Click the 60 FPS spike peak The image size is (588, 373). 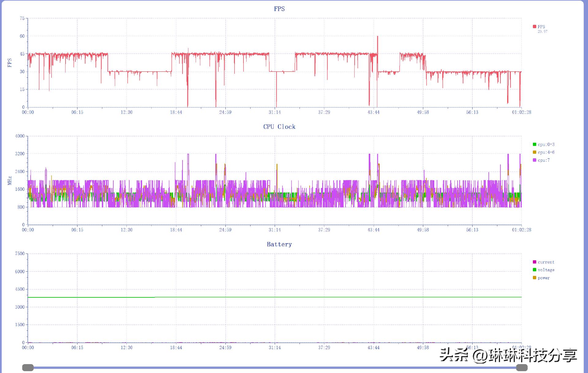point(378,37)
